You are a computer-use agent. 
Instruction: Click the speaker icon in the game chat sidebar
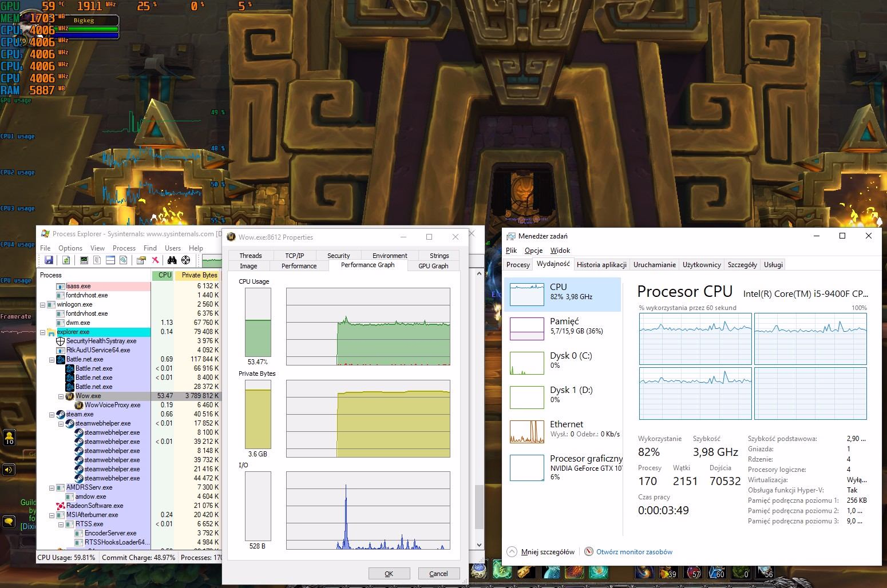(9, 470)
